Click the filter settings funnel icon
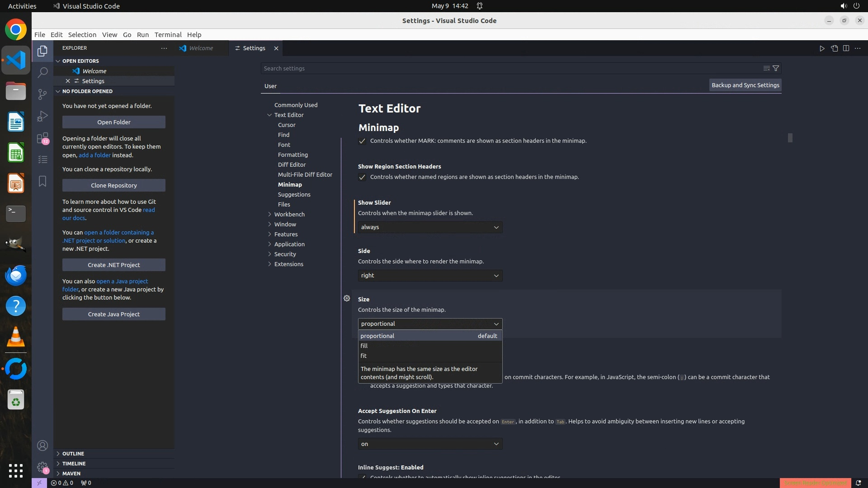Image resolution: width=868 pixels, height=488 pixels. point(776,68)
